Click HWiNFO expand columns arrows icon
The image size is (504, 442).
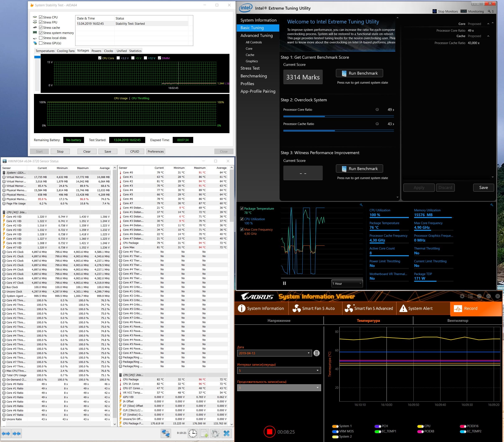[x=6, y=433]
